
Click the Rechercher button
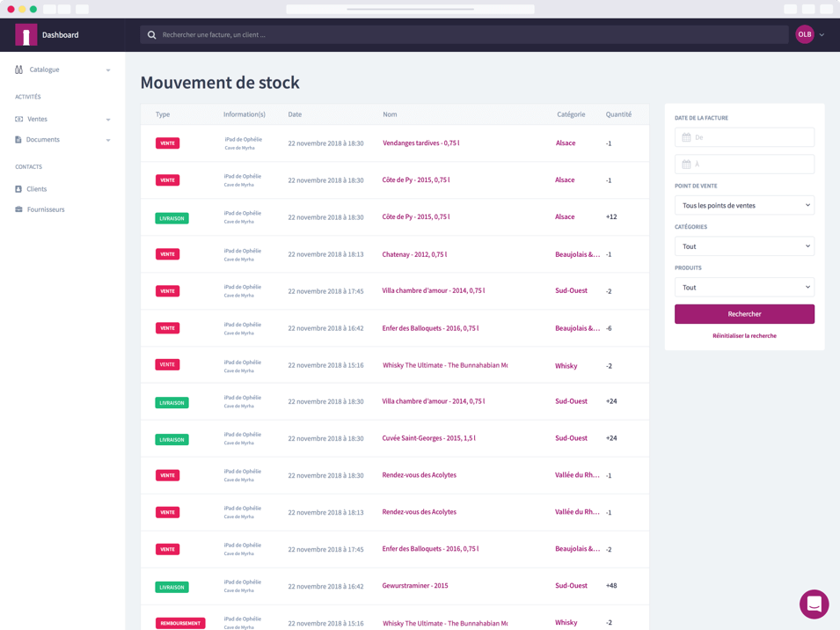(744, 314)
